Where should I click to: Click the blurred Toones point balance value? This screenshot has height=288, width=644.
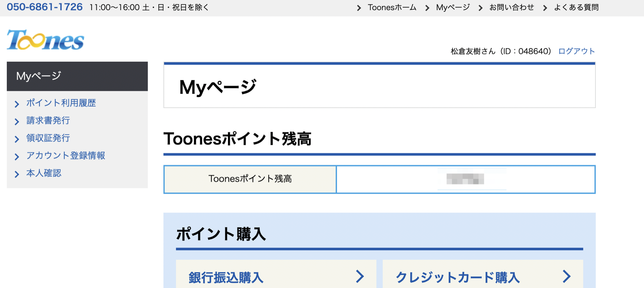[465, 179]
